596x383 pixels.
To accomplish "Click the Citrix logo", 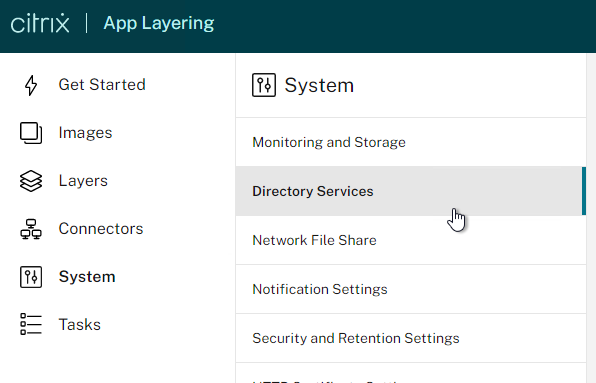I will pyautogui.click(x=40, y=24).
